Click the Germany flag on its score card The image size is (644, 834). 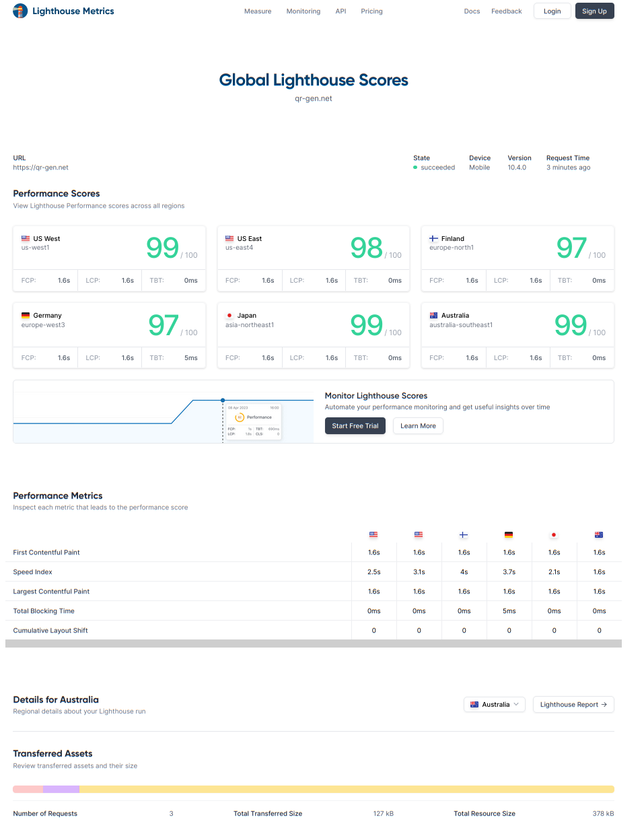(x=26, y=315)
